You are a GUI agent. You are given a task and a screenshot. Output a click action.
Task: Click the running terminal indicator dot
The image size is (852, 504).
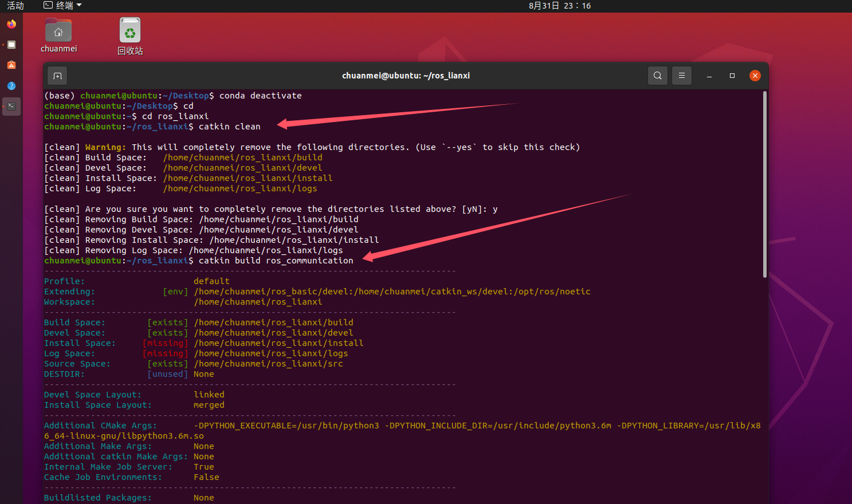(x=4, y=106)
